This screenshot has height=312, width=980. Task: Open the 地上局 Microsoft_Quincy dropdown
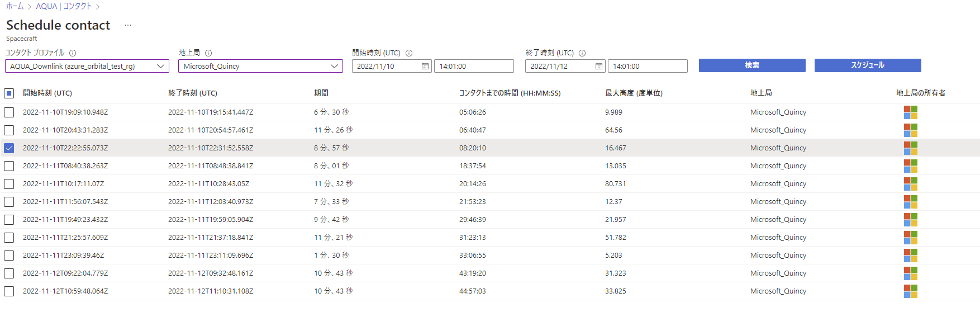point(260,66)
